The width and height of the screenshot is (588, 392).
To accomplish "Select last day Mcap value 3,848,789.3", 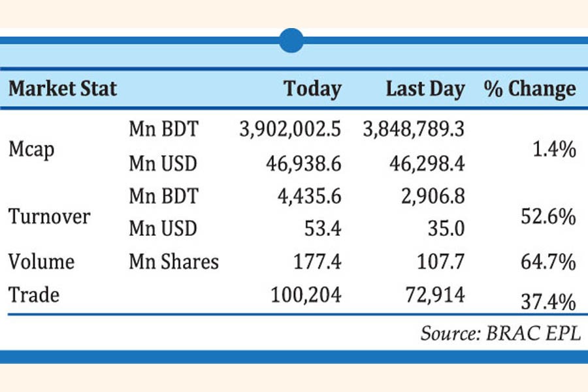I will (414, 129).
